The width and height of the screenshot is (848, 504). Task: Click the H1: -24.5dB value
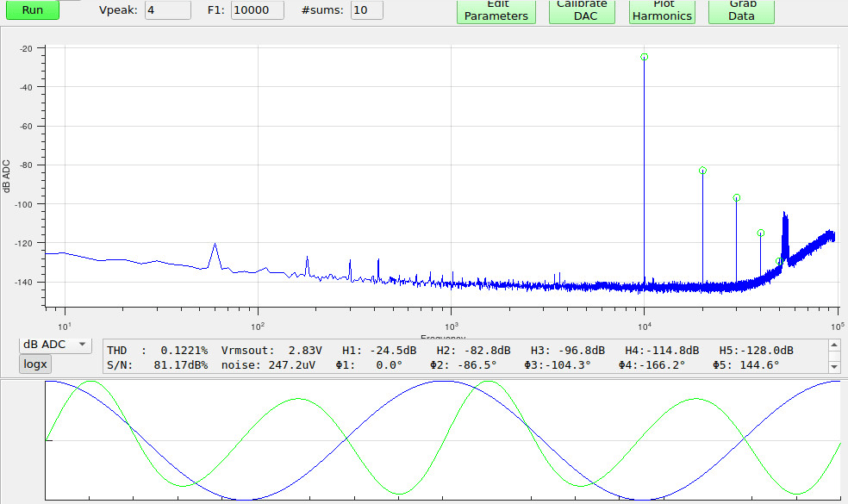click(x=379, y=351)
